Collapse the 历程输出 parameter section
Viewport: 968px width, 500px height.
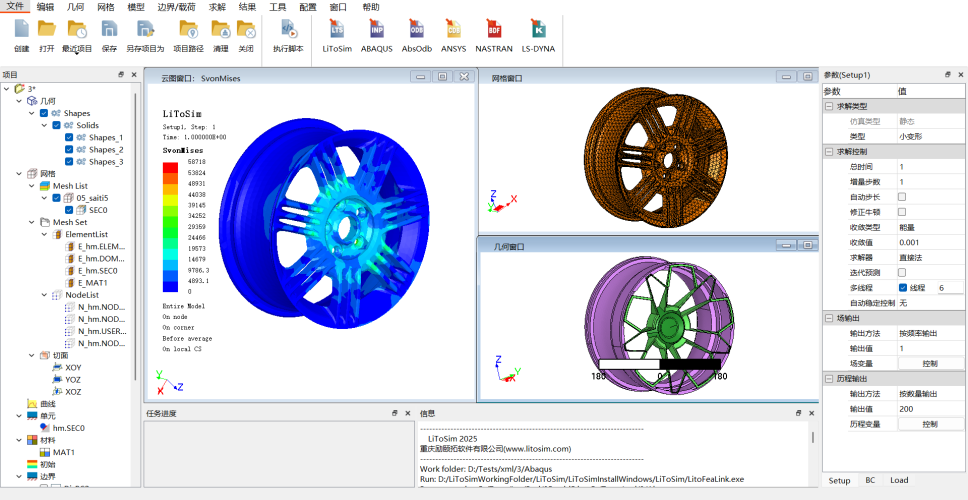[x=829, y=378]
